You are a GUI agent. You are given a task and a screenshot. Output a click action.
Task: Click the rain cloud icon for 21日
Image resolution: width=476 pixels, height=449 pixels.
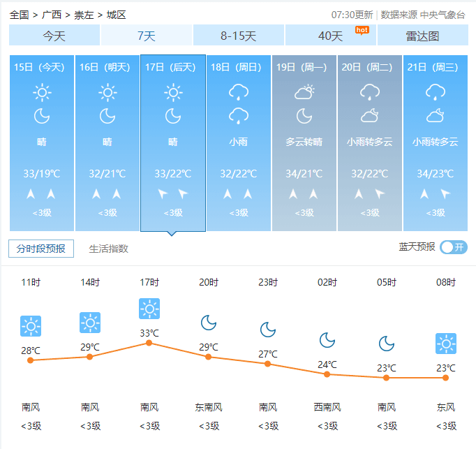tap(436, 92)
